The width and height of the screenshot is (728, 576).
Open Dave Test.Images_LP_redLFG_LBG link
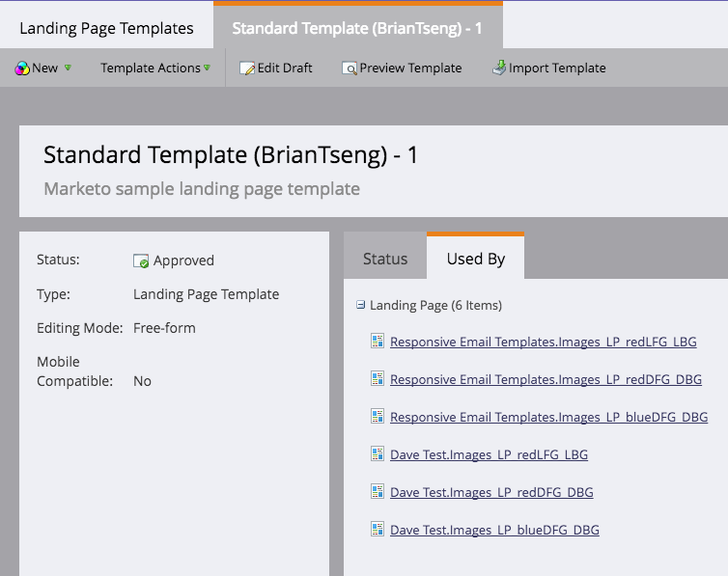click(489, 454)
